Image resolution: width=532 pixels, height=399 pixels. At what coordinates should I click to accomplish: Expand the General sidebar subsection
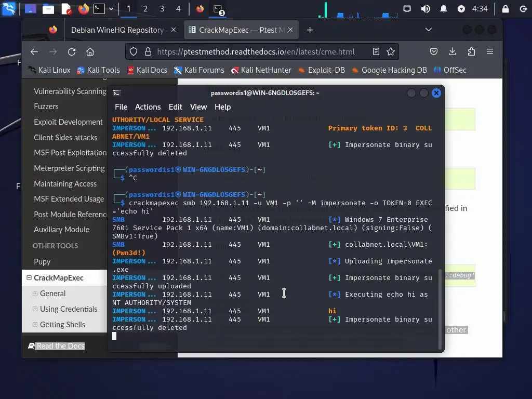click(x=35, y=294)
